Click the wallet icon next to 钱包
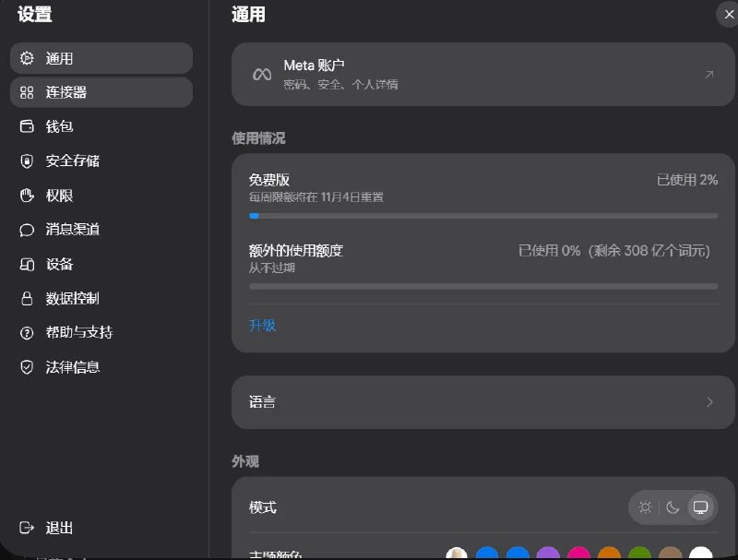 click(27, 126)
